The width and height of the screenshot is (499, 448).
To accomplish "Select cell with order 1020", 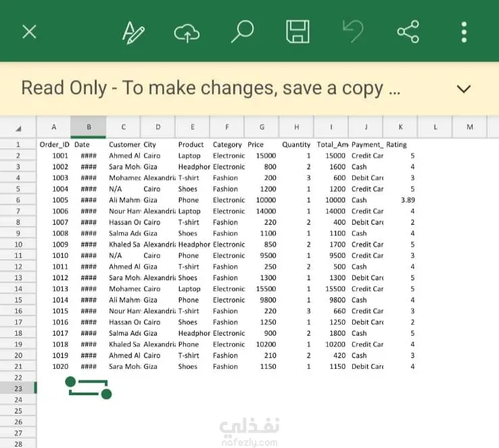I will pyautogui.click(x=54, y=367).
